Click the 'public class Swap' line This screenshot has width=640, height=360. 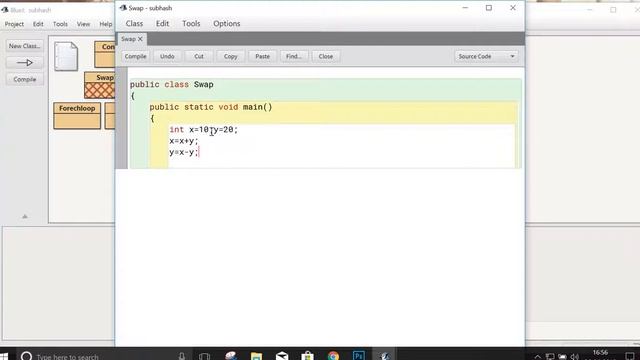coord(171,84)
